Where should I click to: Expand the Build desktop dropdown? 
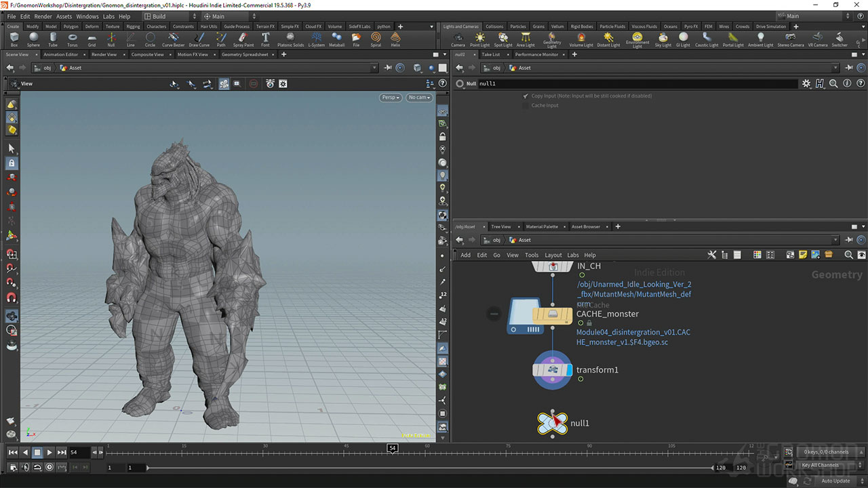168,16
